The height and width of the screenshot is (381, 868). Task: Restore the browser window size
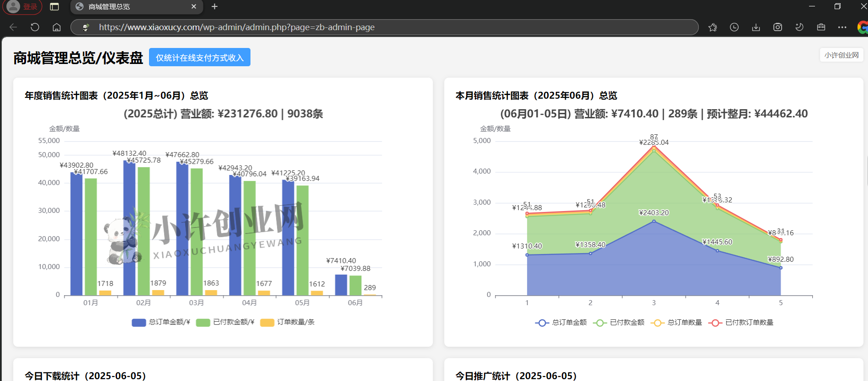point(837,6)
